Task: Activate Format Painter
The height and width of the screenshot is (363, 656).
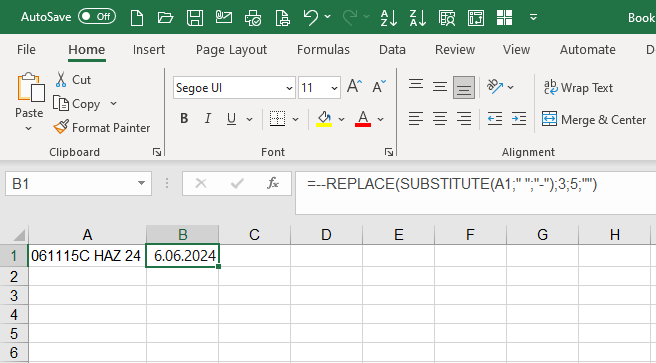Action: (x=102, y=128)
